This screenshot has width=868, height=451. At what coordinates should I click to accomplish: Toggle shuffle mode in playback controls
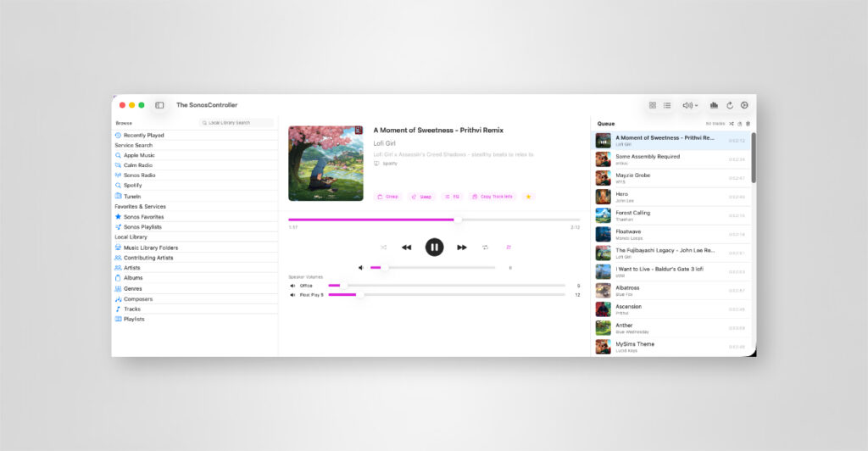383,248
